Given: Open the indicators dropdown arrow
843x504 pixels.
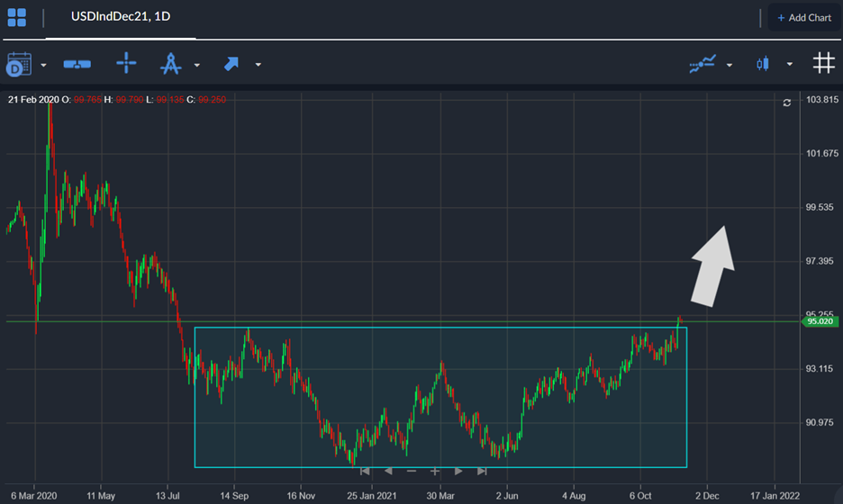Looking at the screenshot, I should [730, 65].
